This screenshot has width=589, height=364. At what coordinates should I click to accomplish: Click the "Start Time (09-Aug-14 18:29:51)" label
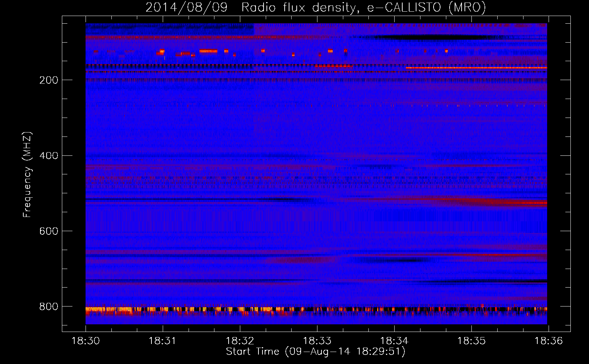[315, 352]
